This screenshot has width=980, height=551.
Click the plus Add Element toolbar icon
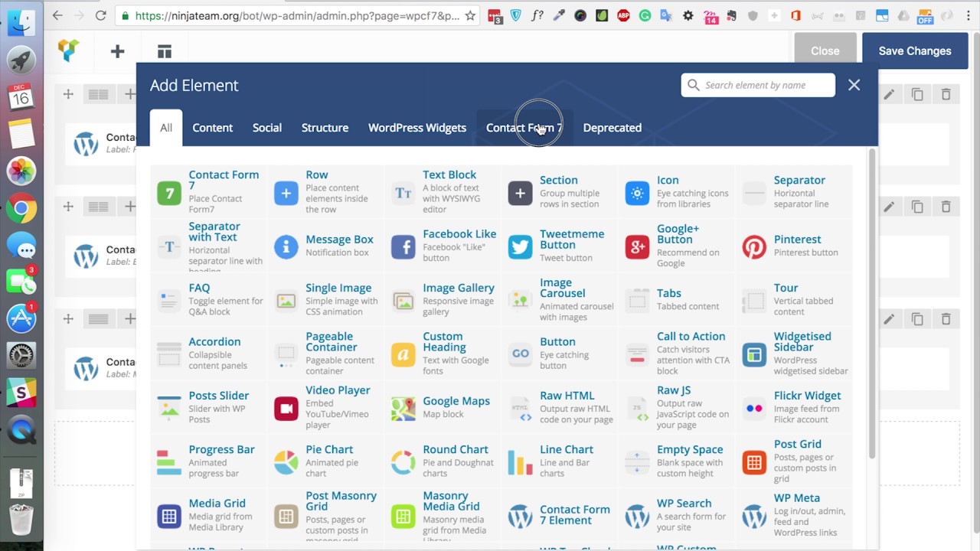(117, 51)
